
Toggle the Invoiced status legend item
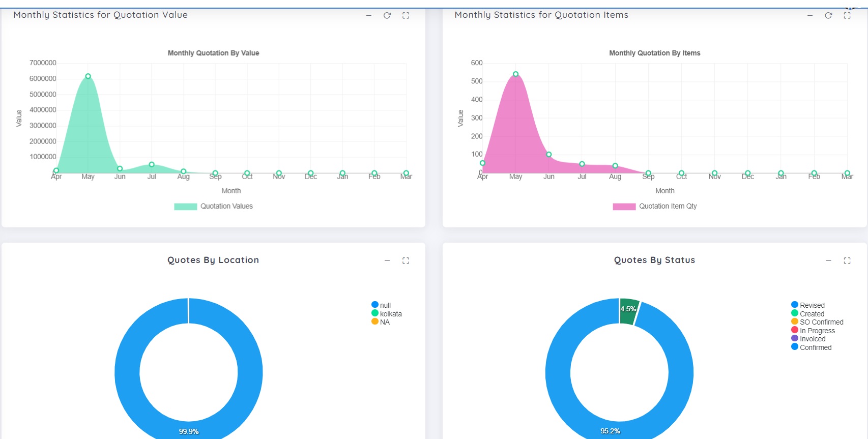pyautogui.click(x=808, y=339)
